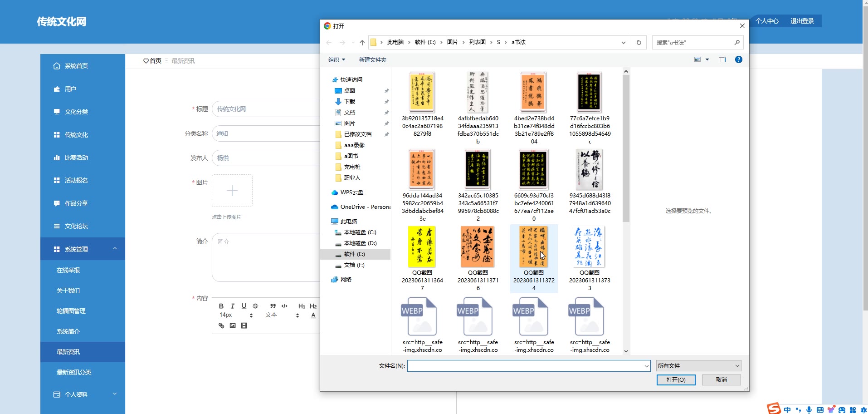Click the refresh button beside the address bar

pyautogui.click(x=639, y=42)
